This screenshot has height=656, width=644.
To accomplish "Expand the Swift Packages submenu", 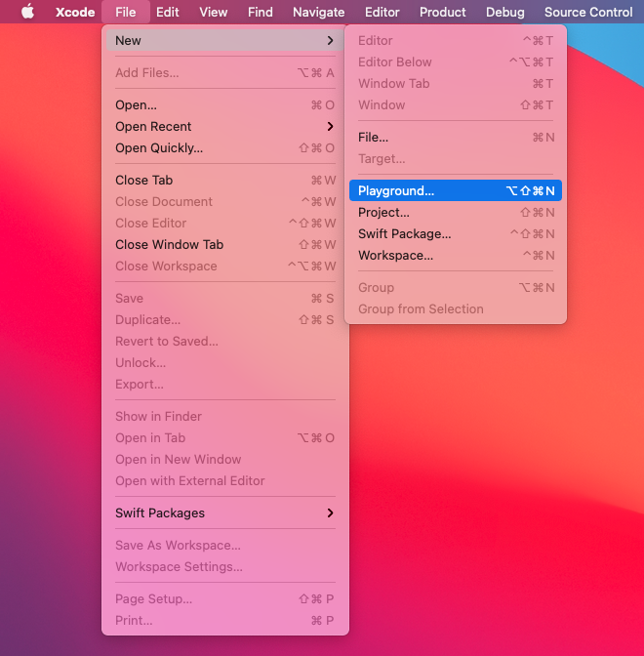I will (x=225, y=512).
